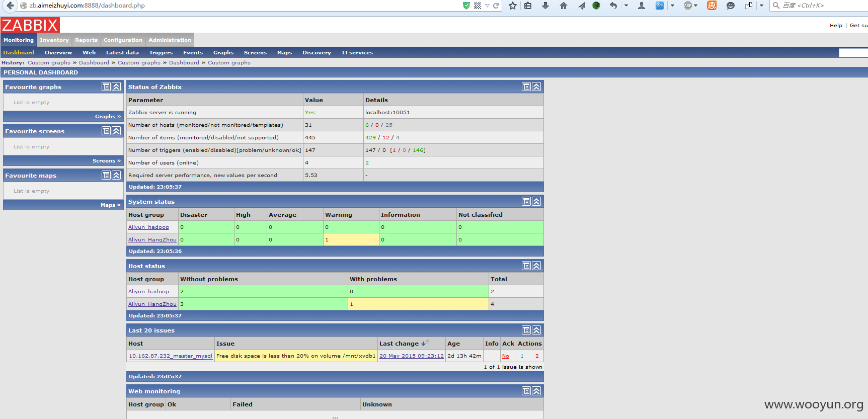Click the Maps » link in favourites
Viewport: 868px width, 419px height.
(x=111, y=205)
